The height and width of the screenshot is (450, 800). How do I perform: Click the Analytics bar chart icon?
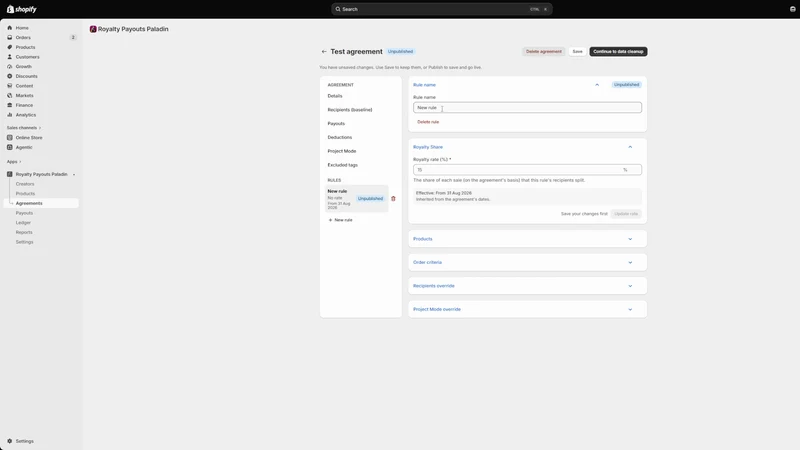click(x=10, y=115)
